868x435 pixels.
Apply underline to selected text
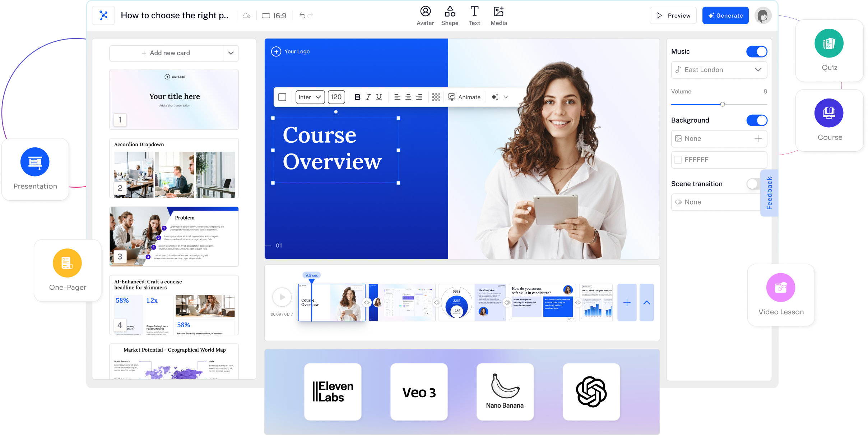coord(379,97)
